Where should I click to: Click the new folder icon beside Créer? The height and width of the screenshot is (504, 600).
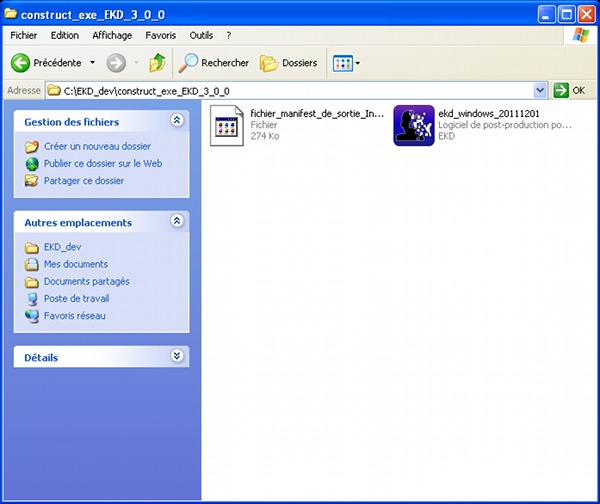(x=32, y=147)
